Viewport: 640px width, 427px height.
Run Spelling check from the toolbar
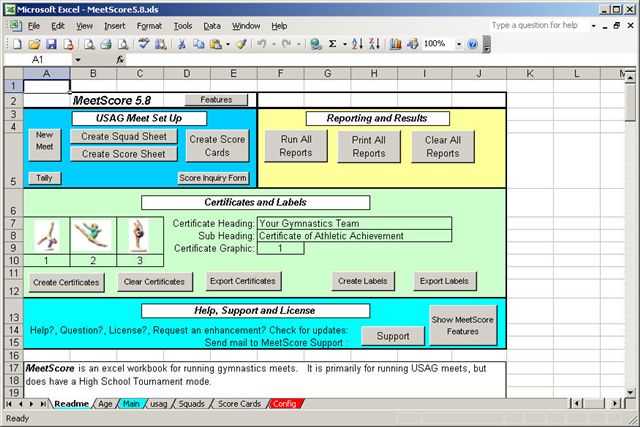[144, 44]
